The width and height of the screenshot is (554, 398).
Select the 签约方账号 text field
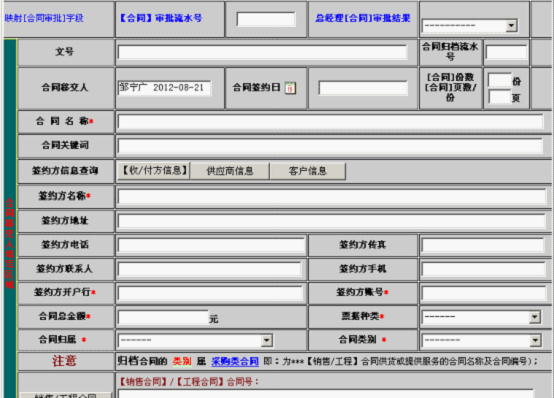click(x=484, y=293)
